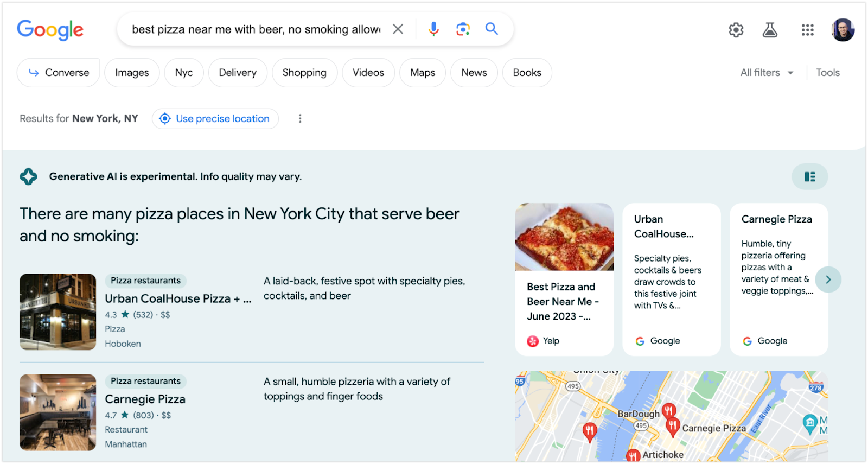Switch to the Books tab
Viewport: 868px width, 464px height.
click(x=527, y=73)
